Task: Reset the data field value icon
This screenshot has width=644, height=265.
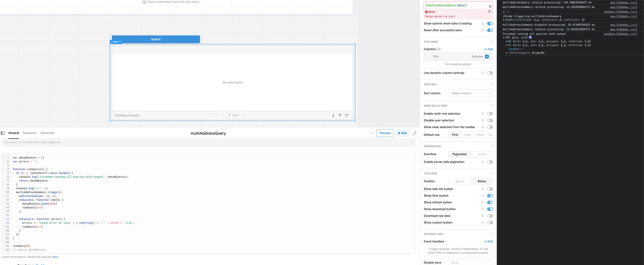Action: pyautogui.click(x=490, y=6)
